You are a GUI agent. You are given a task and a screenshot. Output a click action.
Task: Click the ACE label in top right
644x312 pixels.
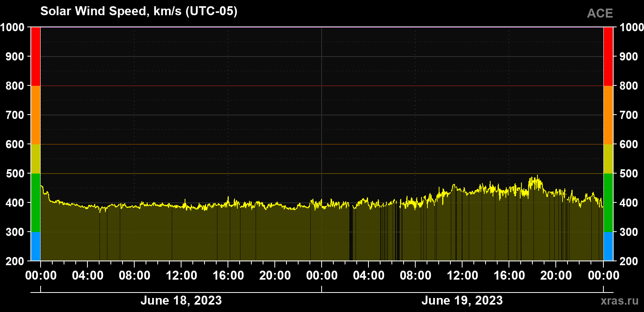coord(600,13)
